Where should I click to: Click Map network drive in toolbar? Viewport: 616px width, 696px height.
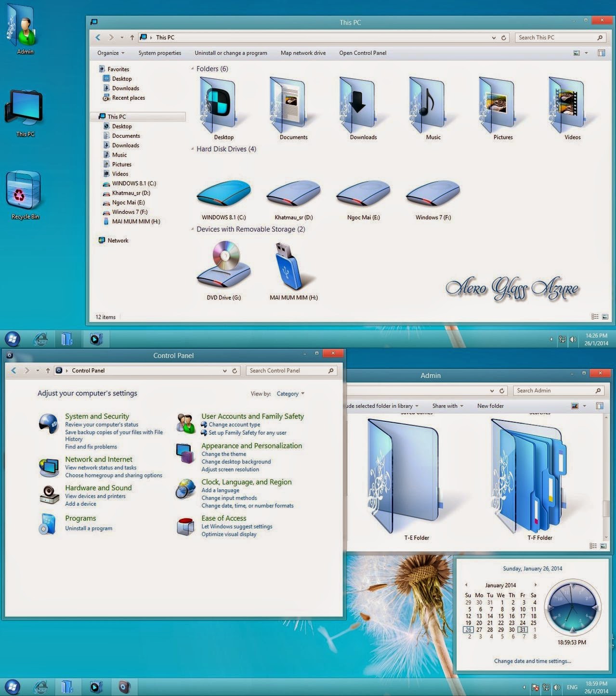point(303,53)
